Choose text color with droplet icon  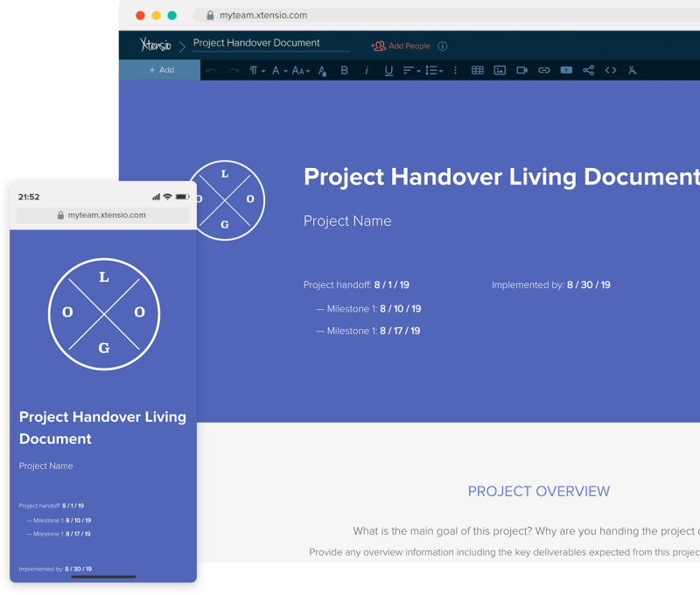pyautogui.click(x=322, y=71)
